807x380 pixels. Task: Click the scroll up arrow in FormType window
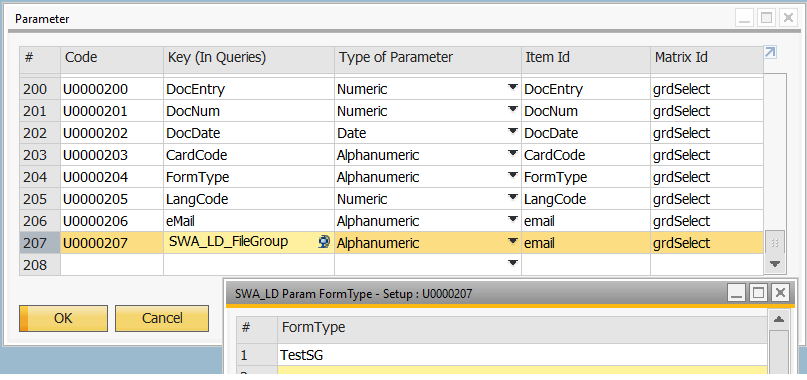(x=779, y=320)
